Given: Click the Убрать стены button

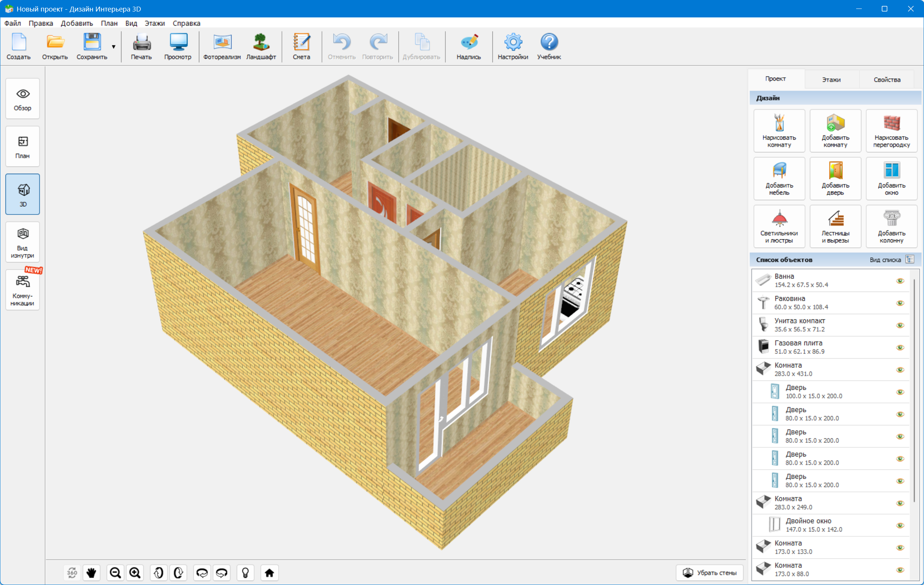Looking at the screenshot, I should [709, 573].
